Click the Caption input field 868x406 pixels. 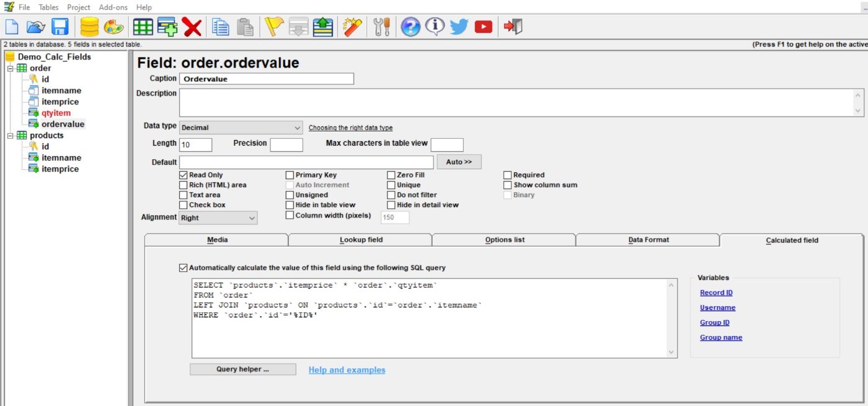pos(267,79)
